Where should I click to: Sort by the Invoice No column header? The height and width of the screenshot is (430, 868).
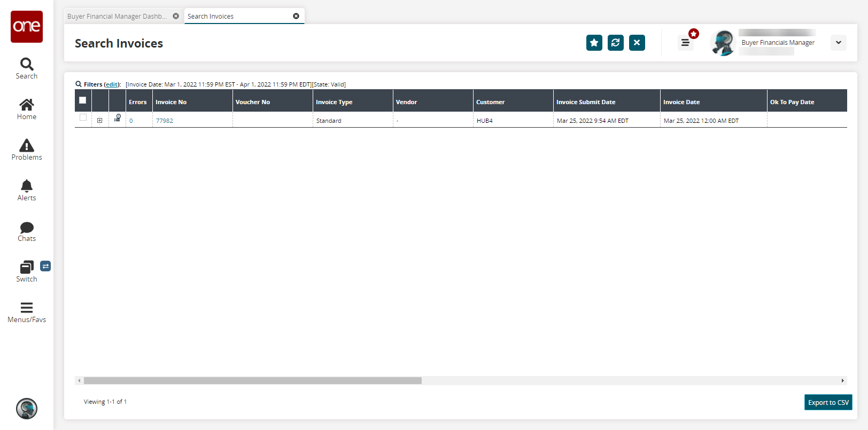click(x=192, y=101)
